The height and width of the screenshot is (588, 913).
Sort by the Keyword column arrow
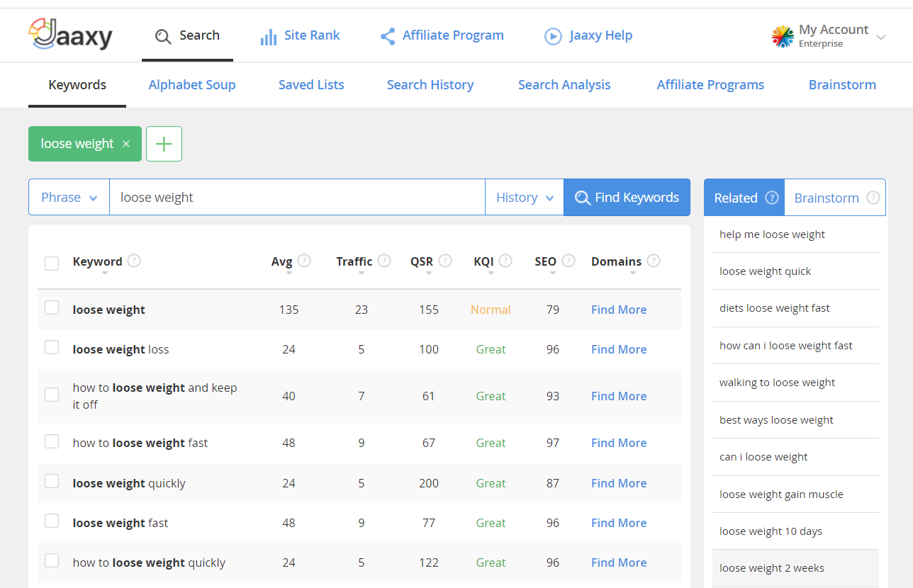[x=104, y=273]
